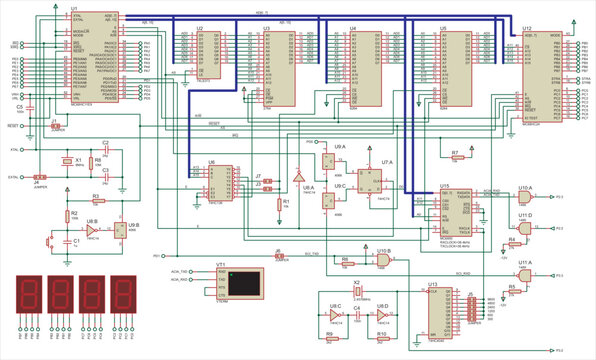Click the ACIA_RXD terminal near VT1
Viewport: 596px width, 360px height.
coord(191,280)
